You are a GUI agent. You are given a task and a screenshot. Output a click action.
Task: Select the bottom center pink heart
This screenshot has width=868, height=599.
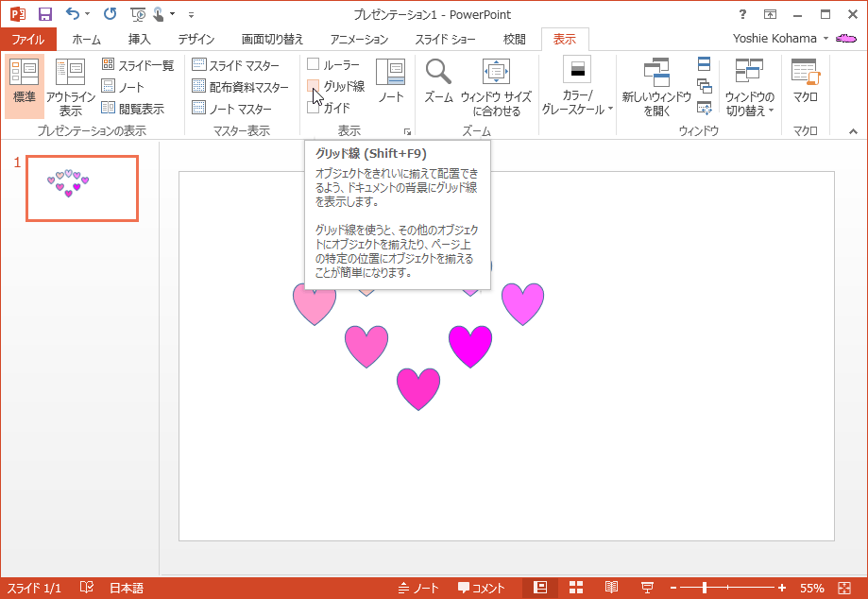point(418,389)
